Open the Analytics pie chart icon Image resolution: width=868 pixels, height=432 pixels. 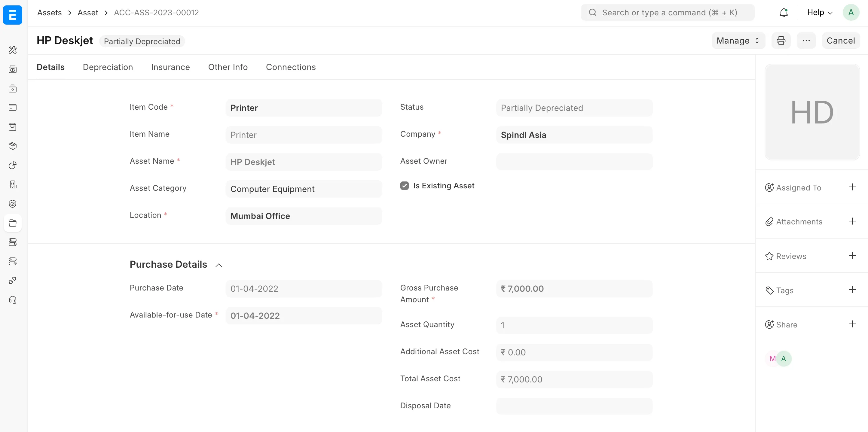pyautogui.click(x=12, y=165)
